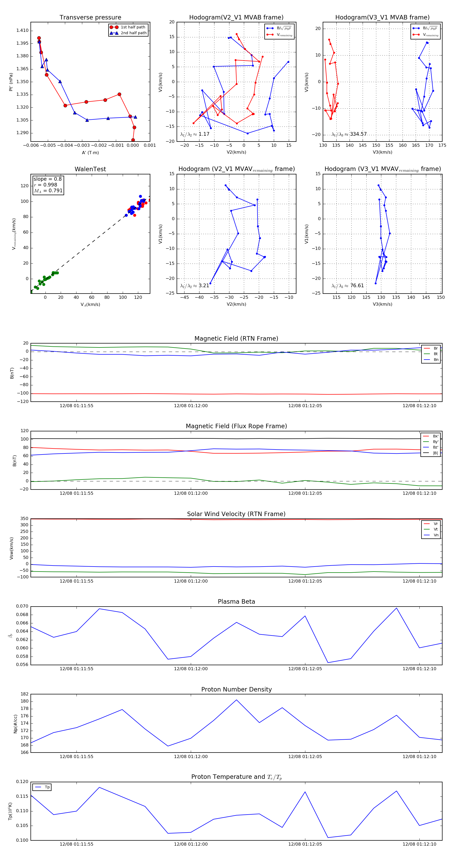Click '12/08 01:12:00' tick under Plasma Beta

coord(191,669)
